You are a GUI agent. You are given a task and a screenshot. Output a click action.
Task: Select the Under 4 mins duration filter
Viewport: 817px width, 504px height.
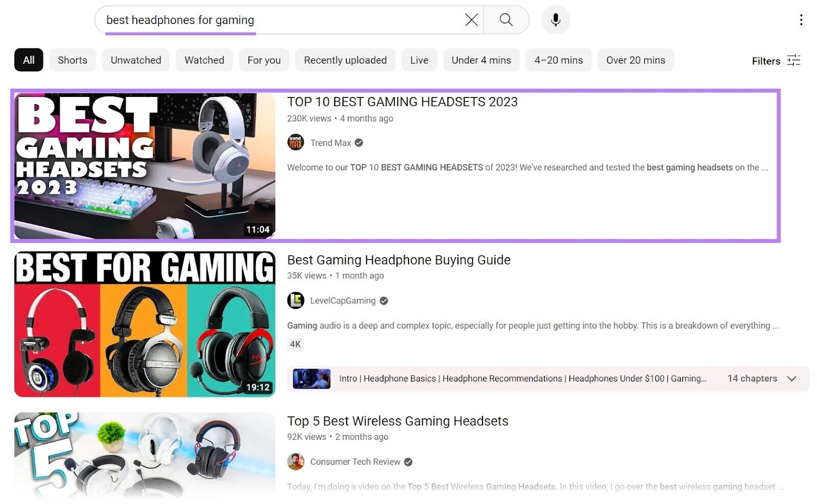[x=480, y=60]
